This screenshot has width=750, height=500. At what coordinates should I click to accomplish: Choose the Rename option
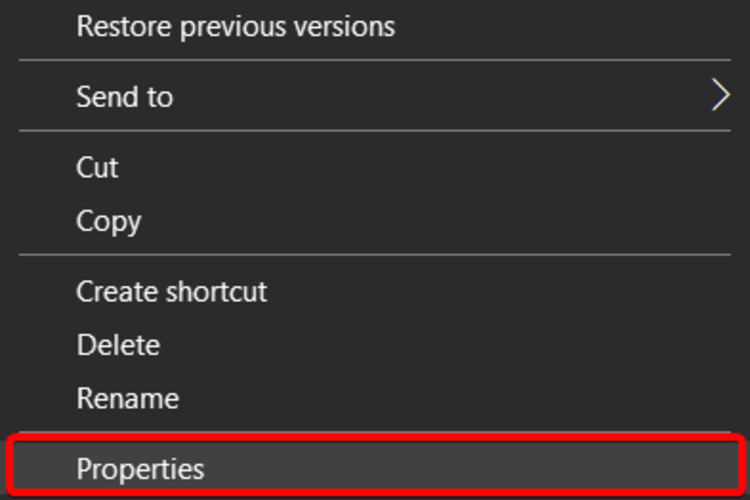(x=127, y=398)
